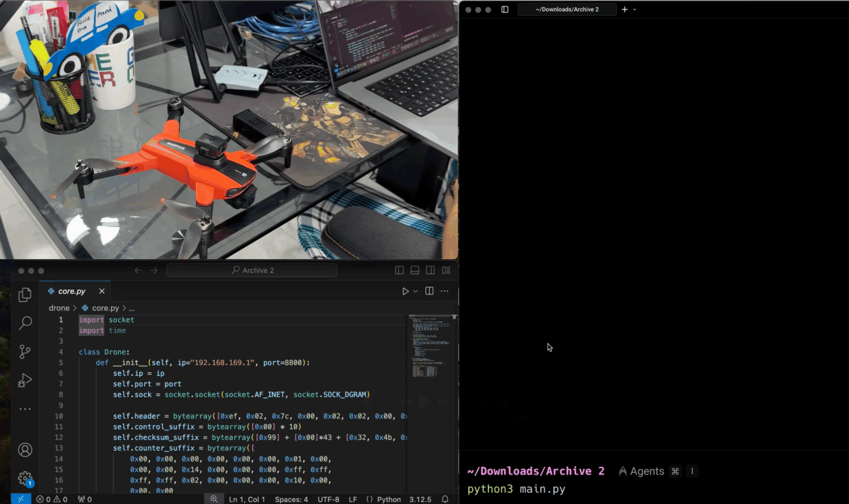Open the Search view in VS Code
Screen dimensions: 849x504
pyautogui.click(x=25, y=323)
